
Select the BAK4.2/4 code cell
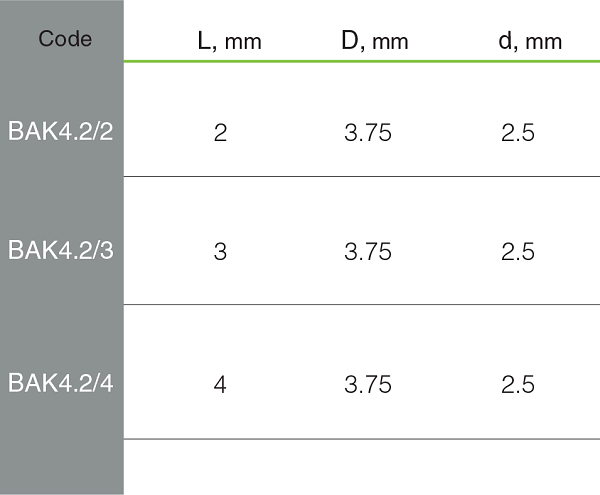[61, 383]
